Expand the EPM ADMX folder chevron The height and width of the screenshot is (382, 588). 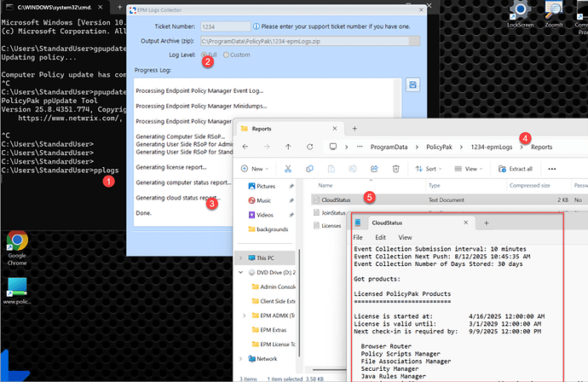point(244,315)
